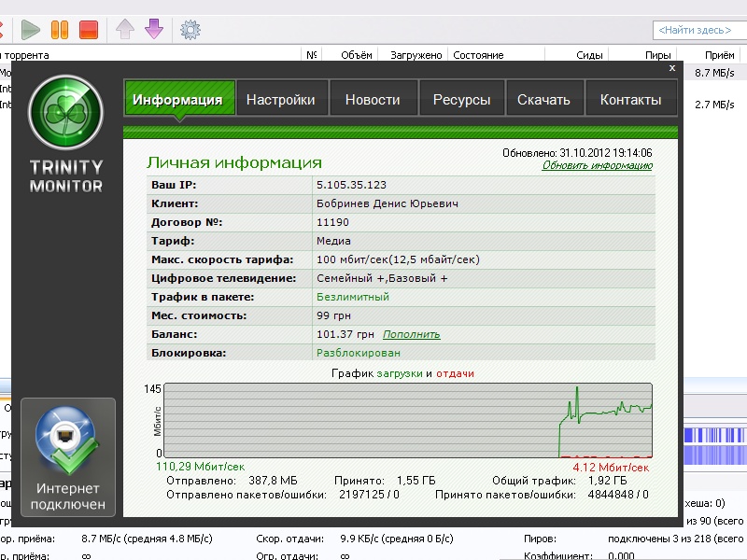
Task: Click the Пополнить balance link
Action: coord(411,334)
